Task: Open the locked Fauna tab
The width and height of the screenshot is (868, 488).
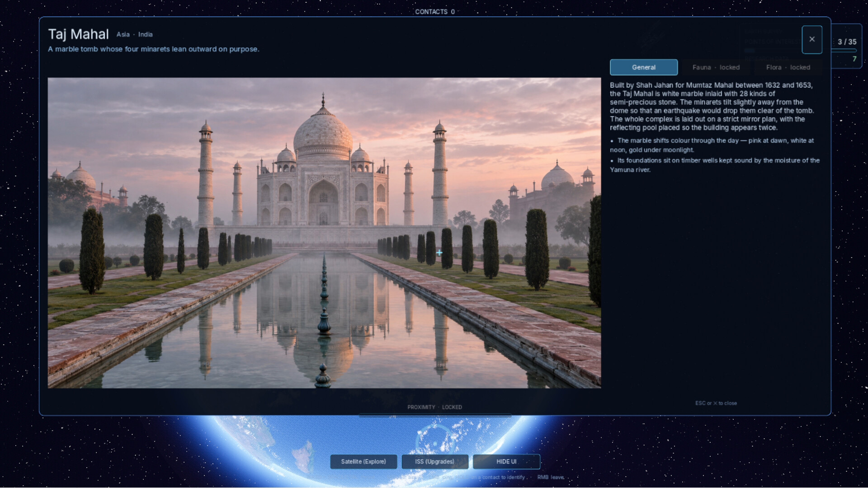Action: 716,67
